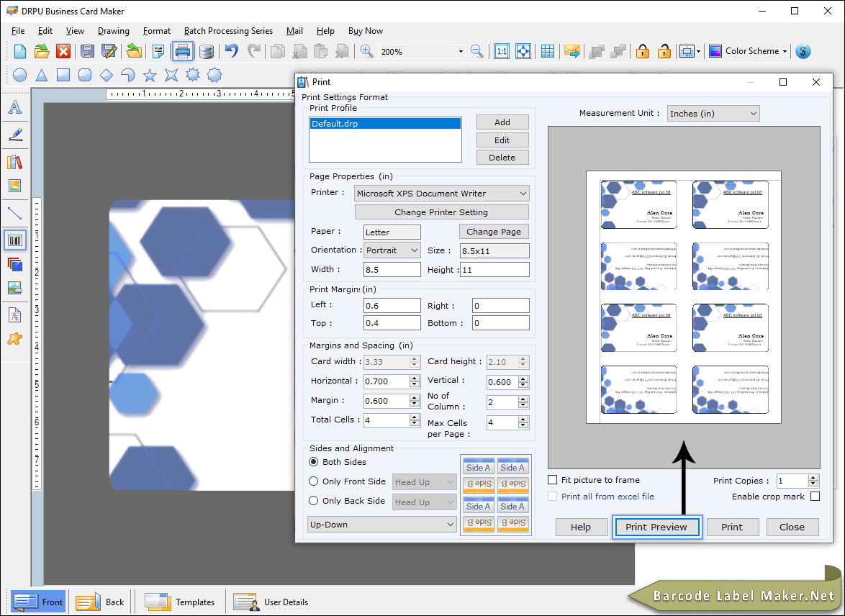The height and width of the screenshot is (616, 845).
Task: Decrease the No of Column value
Action: coord(523,405)
